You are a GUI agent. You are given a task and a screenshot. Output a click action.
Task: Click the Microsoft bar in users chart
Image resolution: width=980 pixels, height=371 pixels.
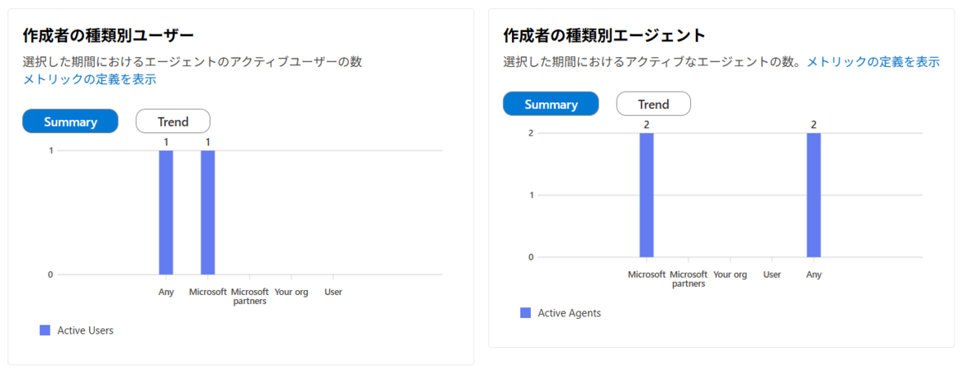coord(207,212)
